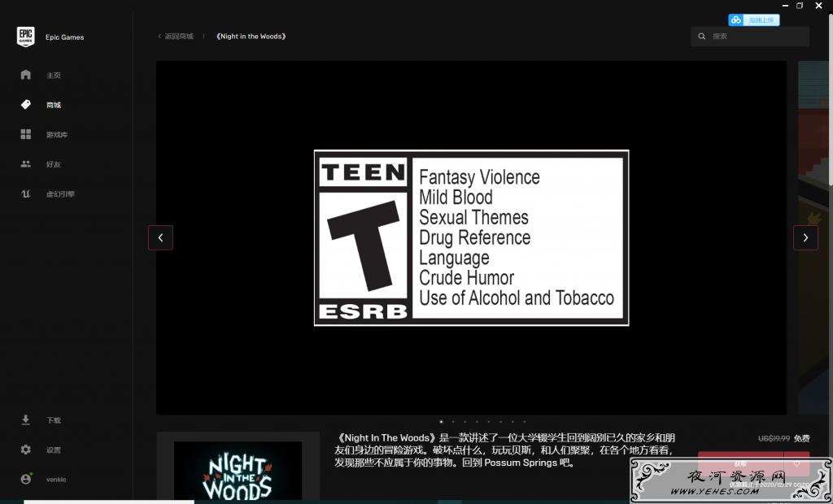Viewport: 833px width, 504px height.
Task: Show next carousel slide with right arrow
Action: (805, 237)
